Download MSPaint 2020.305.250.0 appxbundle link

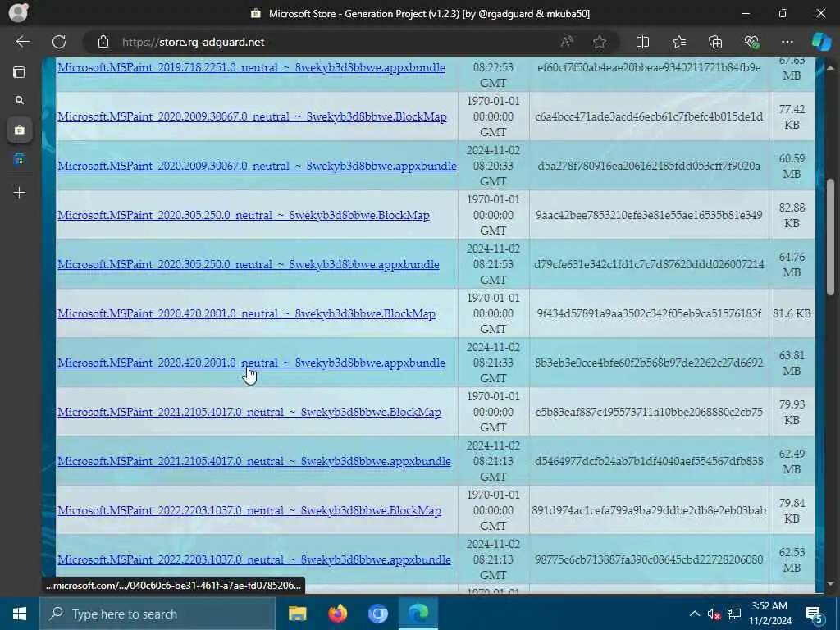pyautogui.click(x=249, y=265)
